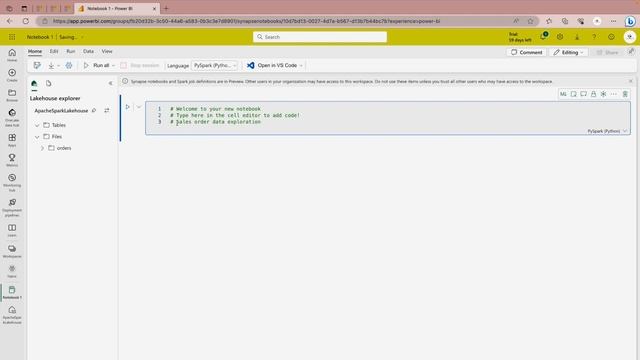Viewport: 640px width, 360px height.
Task: Click the freeze cell snowflake icon
Action: coord(603,94)
